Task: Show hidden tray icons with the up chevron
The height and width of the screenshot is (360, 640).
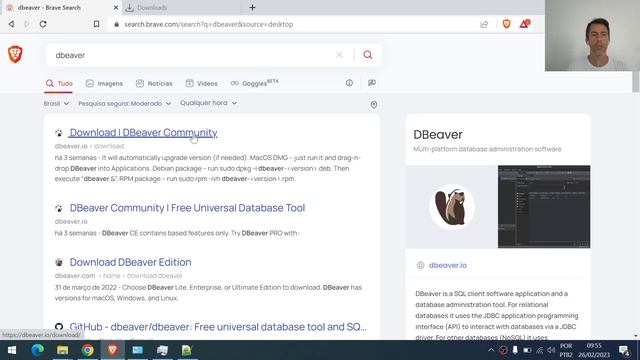Action: click(x=491, y=350)
